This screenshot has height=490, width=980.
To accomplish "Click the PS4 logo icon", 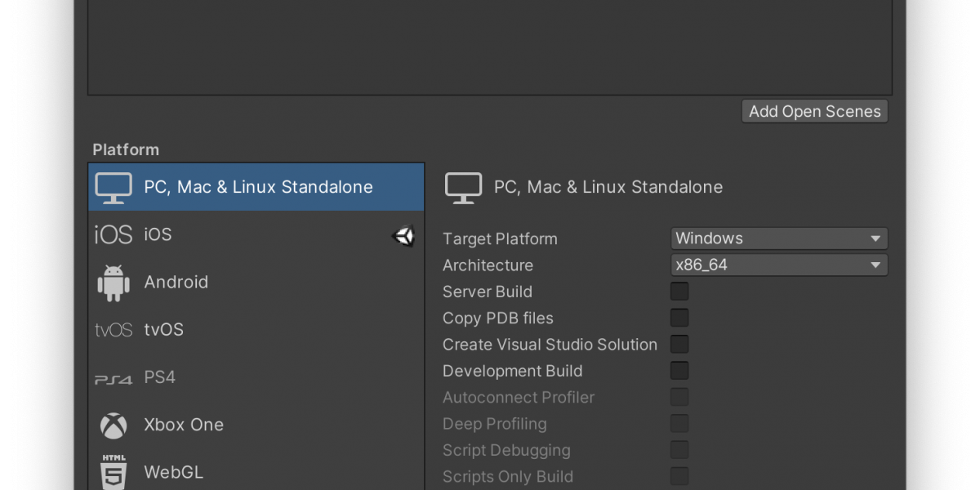I will pos(113,378).
